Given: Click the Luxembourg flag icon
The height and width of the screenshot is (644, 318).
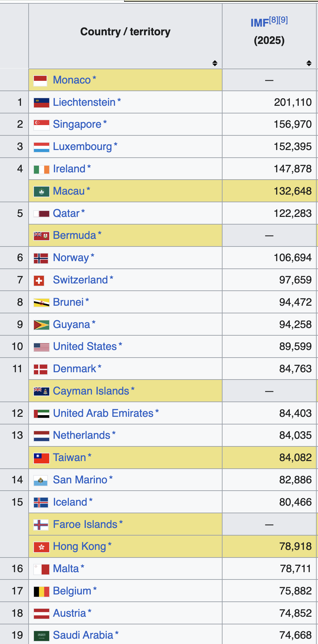Looking at the screenshot, I should (42, 147).
